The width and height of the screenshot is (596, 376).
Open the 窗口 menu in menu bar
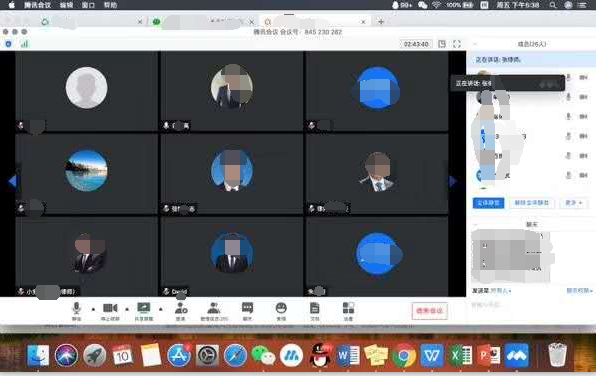tap(88, 5)
